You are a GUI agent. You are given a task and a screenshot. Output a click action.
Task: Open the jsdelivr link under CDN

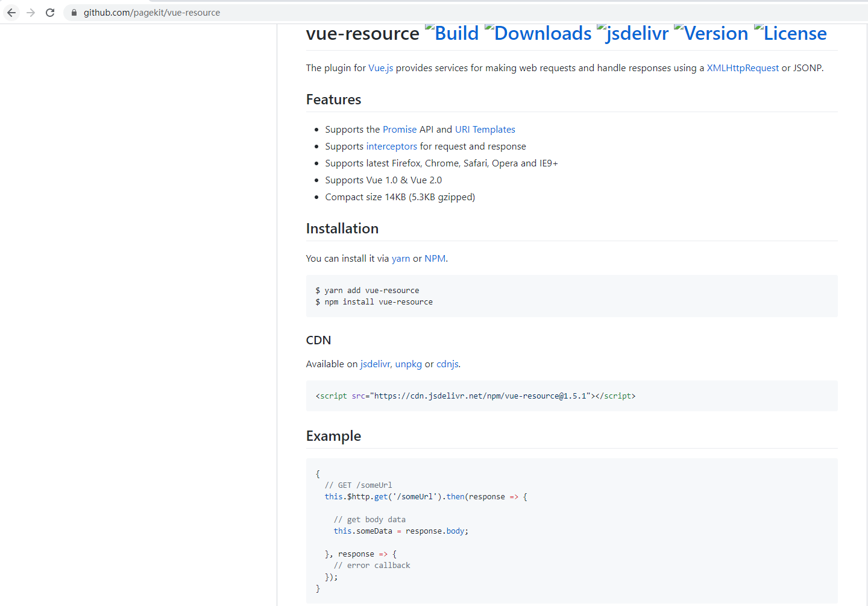pos(375,364)
